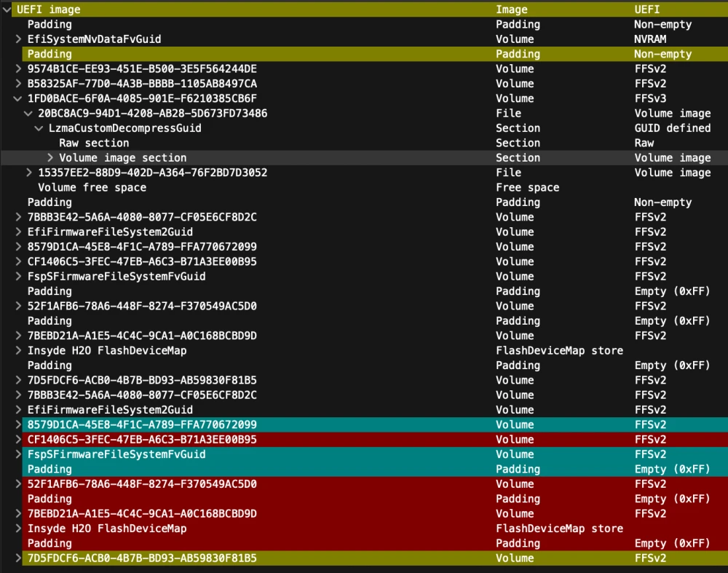Collapse the LzmaCustomDecompressGuid section

(38, 128)
